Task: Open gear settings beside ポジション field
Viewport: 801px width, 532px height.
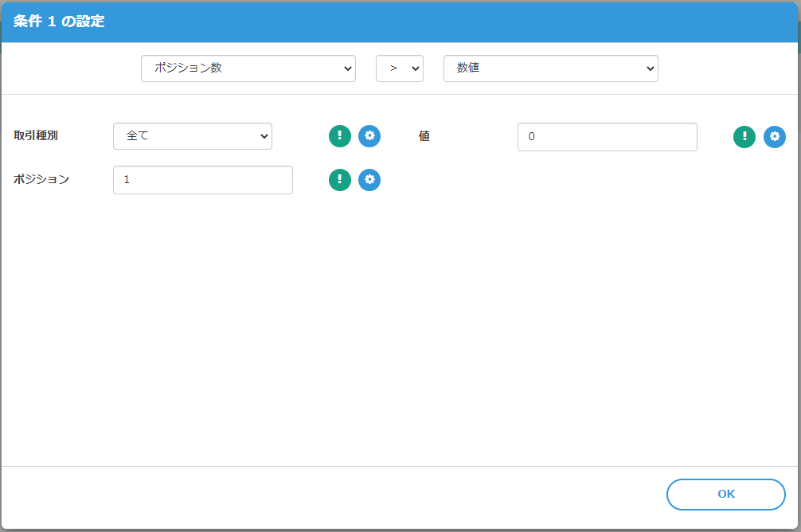Action: click(369, 180)
